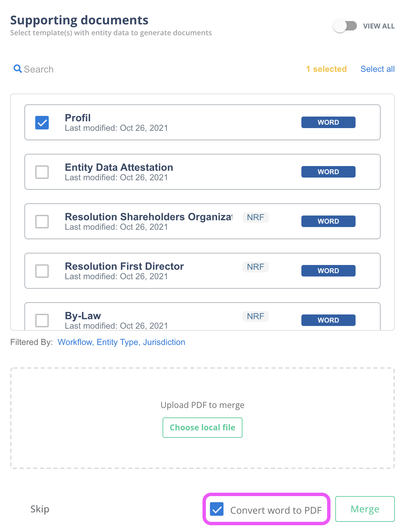This screenshot has width=405, height=532.
Task: Toggle the VIEW ALL switch
Action: pyautogui.click(x=345, y=26)
